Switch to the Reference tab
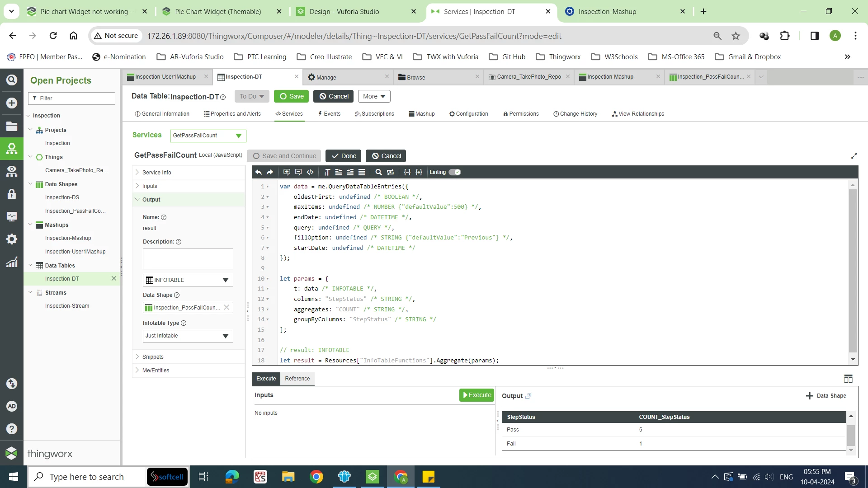This screenshot has width=868, height=488. (297, 379)
